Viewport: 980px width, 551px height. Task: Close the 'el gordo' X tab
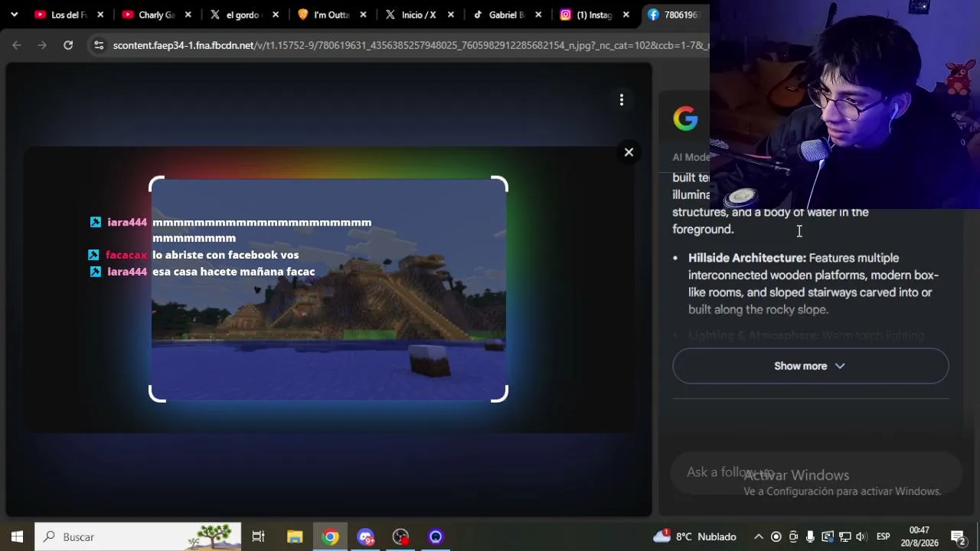coord(276,15)
